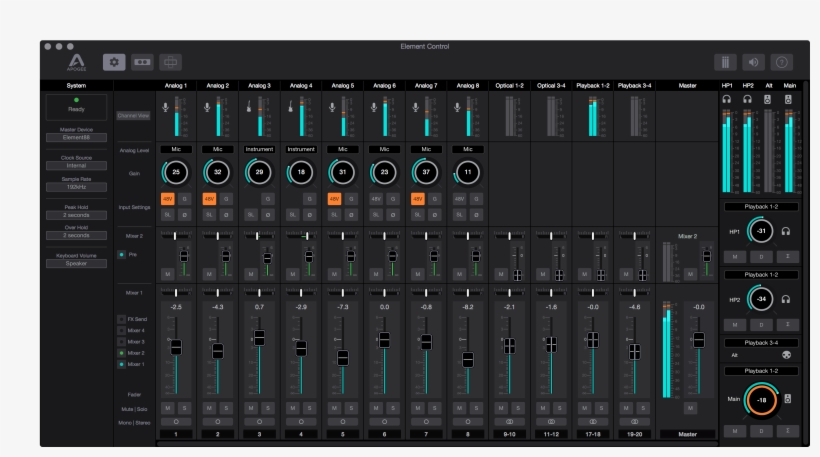Invert phase with Ø on Analog 6
820x457 pixels.
(x=393, y=215)
